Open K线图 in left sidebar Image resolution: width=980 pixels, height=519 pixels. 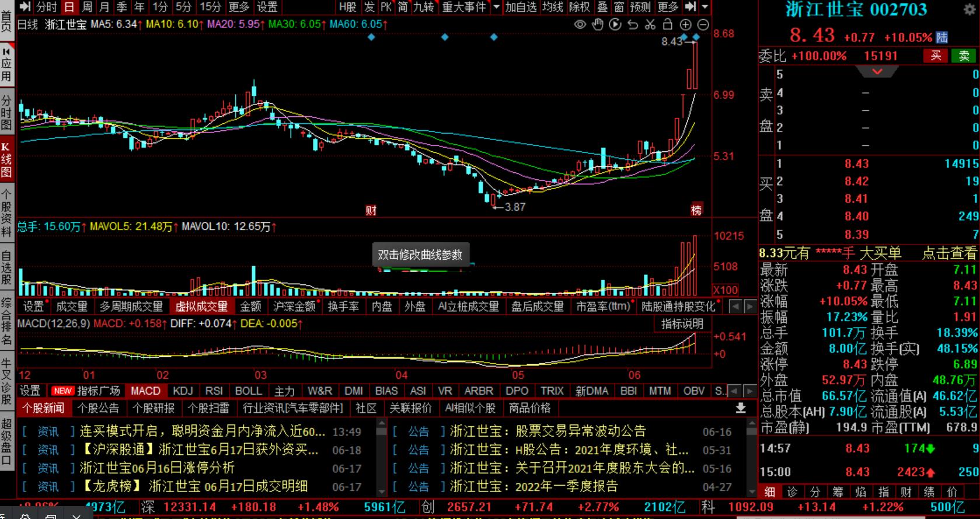tap(6, 159)
